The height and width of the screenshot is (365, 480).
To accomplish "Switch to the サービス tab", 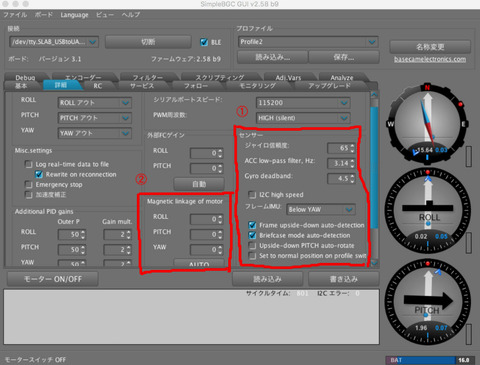I will 142,86.
